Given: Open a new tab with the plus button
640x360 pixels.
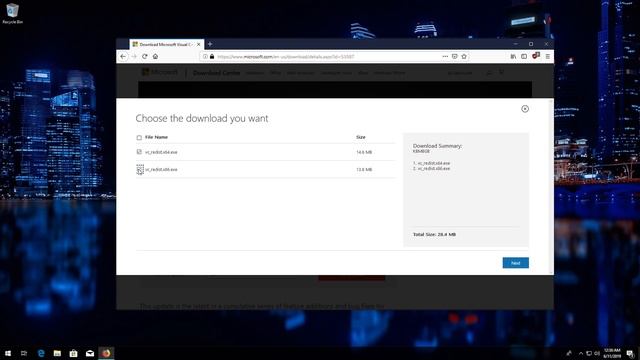Looking at the screenshot, I should pos(210,44).
